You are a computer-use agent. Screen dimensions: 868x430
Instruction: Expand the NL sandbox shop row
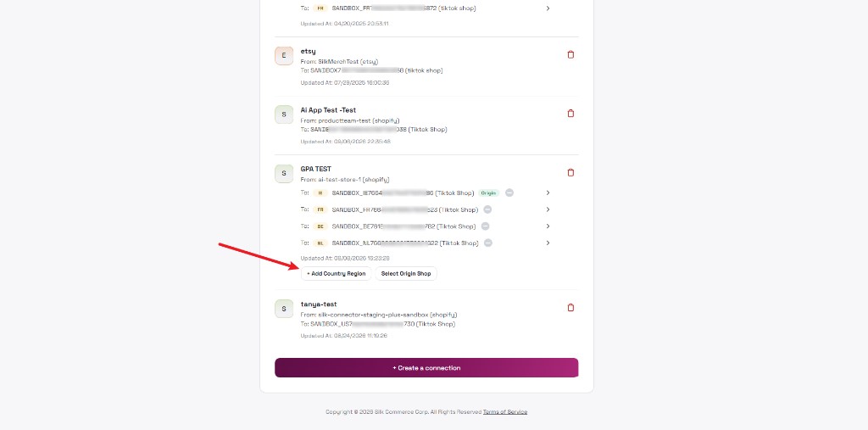click(548, 243)
